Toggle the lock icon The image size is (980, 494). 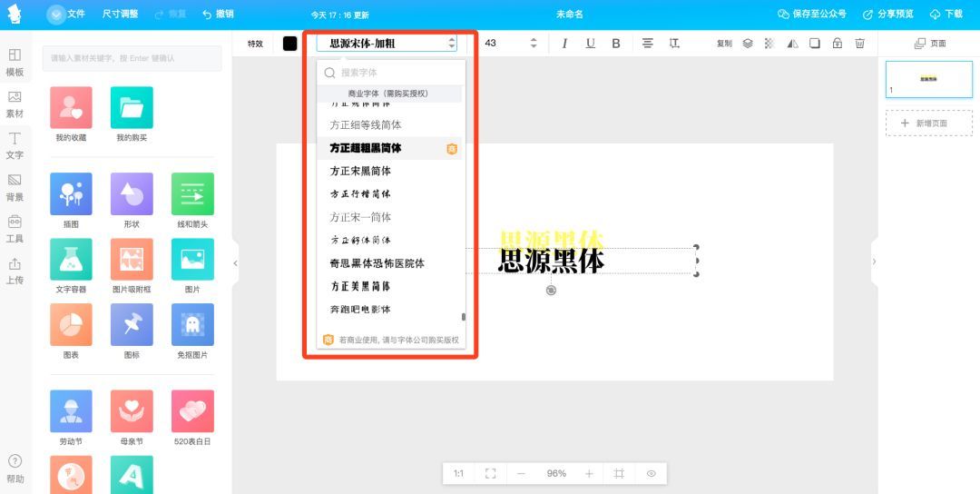(838, 44)
